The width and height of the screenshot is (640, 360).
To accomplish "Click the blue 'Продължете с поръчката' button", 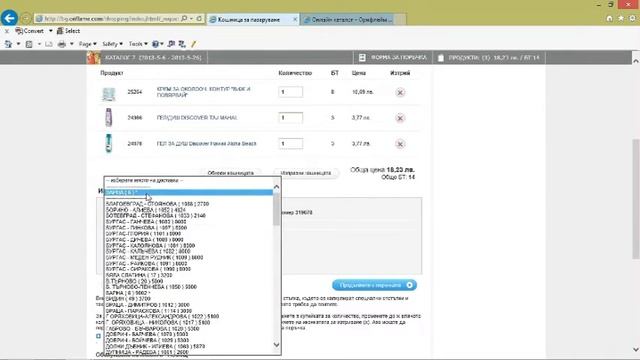I will 374,285.
